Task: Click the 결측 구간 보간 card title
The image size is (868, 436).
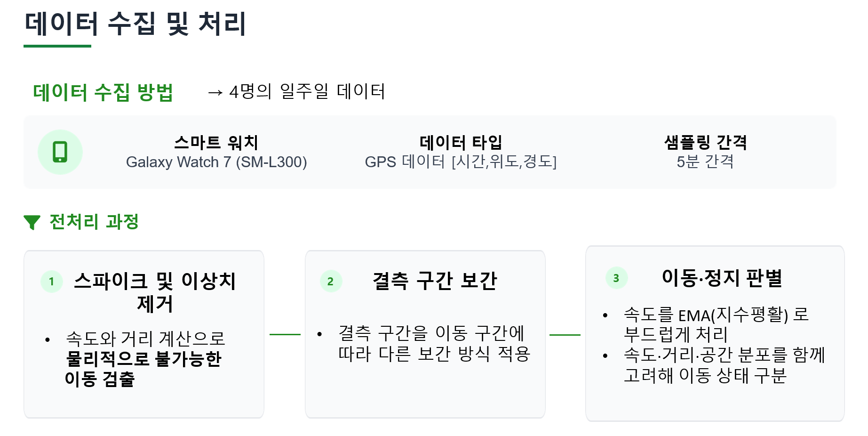Action: 434,281
